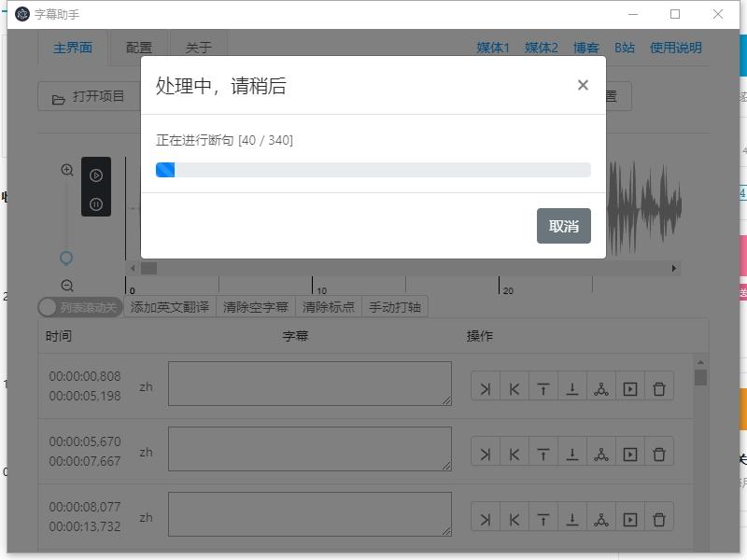Click the 打开项目 button
The image size is (747, 560).
89,97
